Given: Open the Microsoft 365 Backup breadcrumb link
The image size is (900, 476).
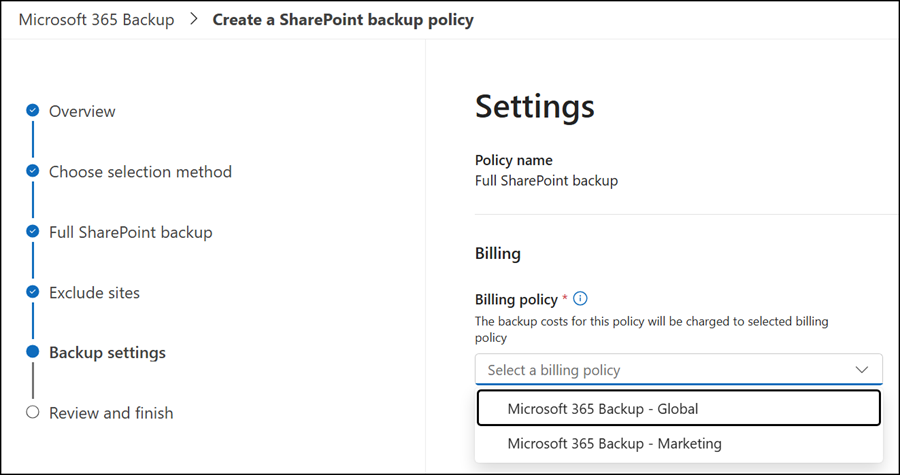Looking at the screenshot, I should coord(96,20).
